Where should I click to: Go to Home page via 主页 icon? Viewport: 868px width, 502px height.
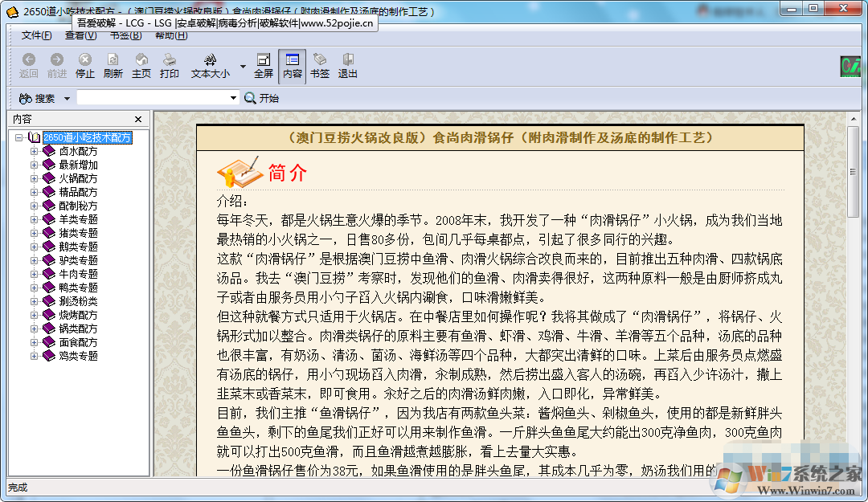(x=141, y=65)
